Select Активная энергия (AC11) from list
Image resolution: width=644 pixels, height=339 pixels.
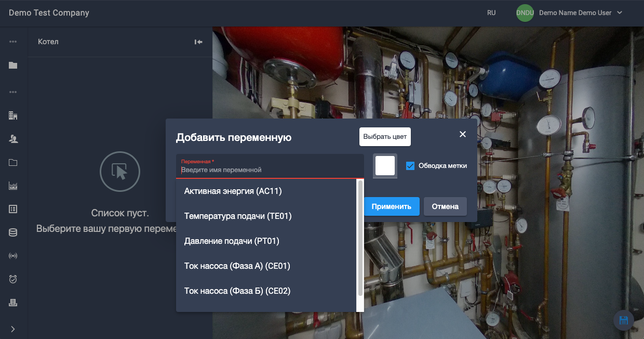click(233, 191)
